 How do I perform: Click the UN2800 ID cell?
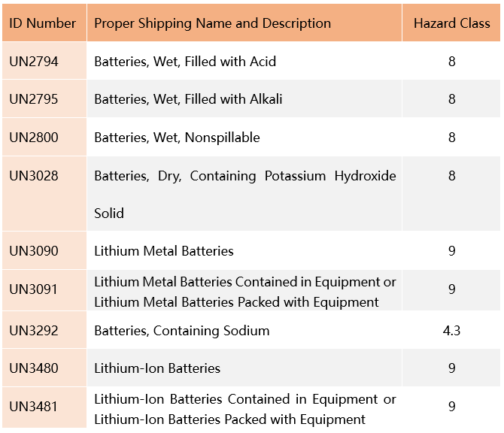(34, 138)
